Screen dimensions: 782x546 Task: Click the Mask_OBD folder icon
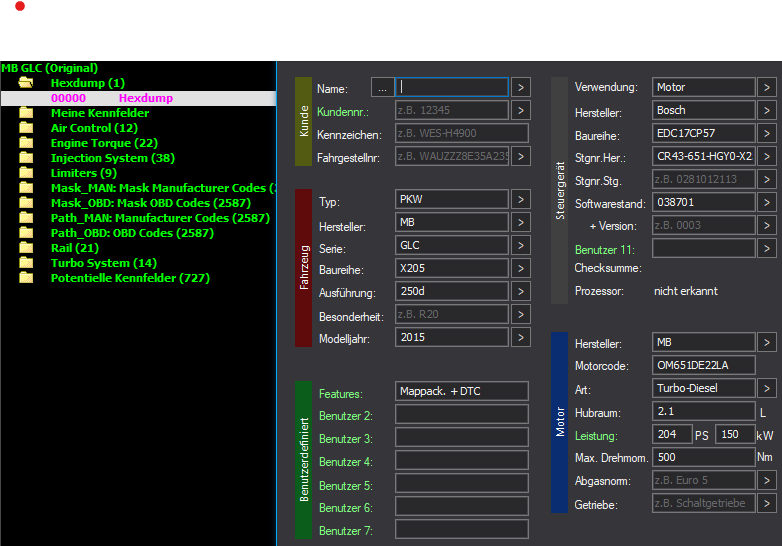click(26, 202)
